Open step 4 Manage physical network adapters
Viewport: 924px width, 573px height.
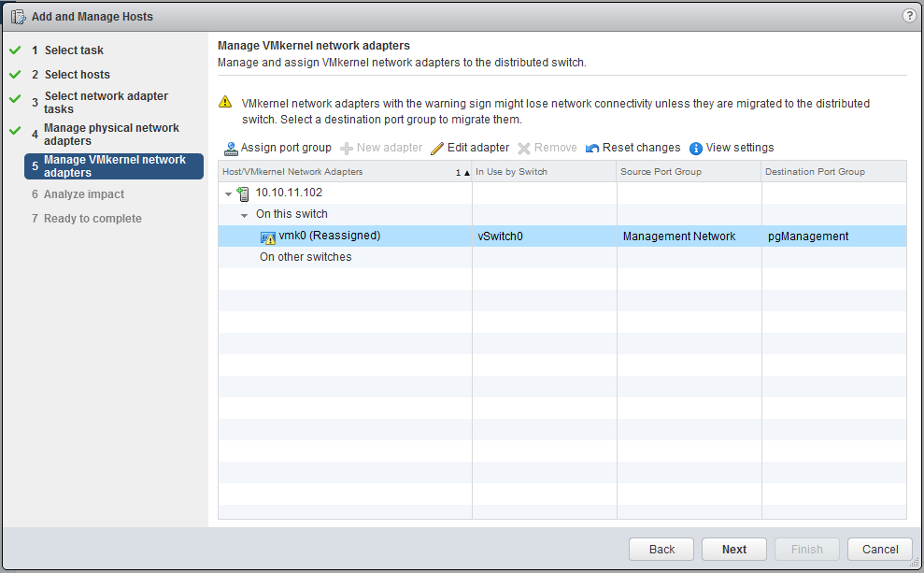111,134
